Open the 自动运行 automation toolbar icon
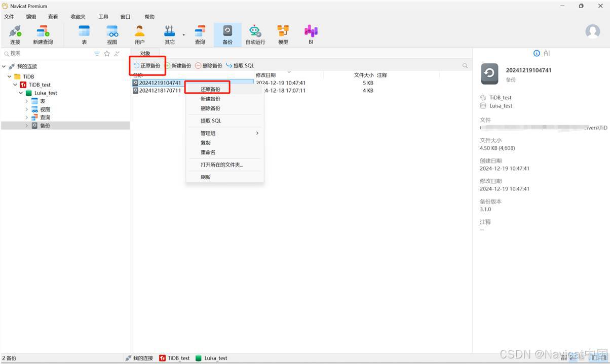The width and height of the screenshot is (610, 364). coord(255,34)
